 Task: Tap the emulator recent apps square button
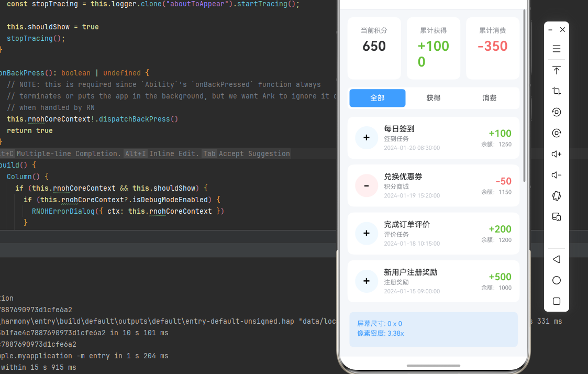(557, 301)
